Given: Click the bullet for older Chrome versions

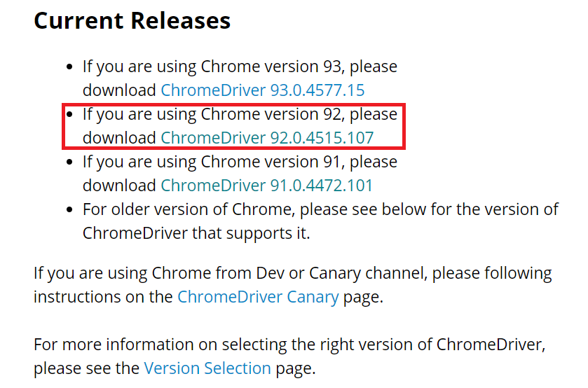Looking at the screenshot, I should click(x=69, y=209).
